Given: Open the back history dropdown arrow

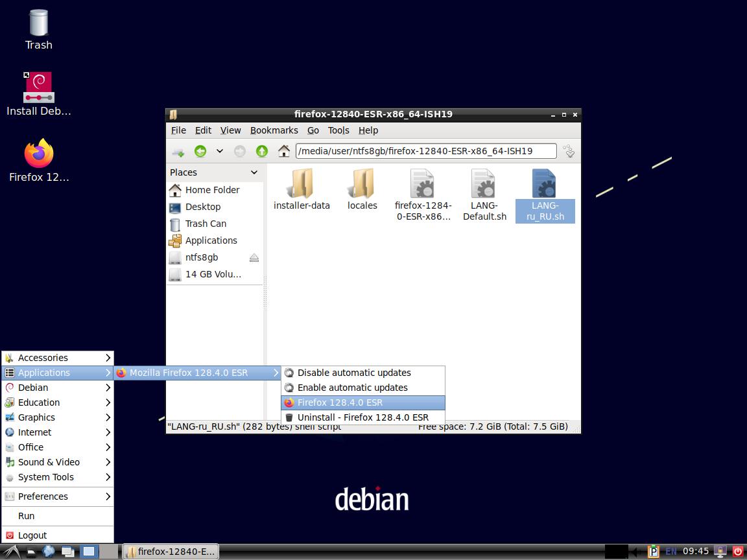Looking at the screenshot, I should (x=220, y=152).
